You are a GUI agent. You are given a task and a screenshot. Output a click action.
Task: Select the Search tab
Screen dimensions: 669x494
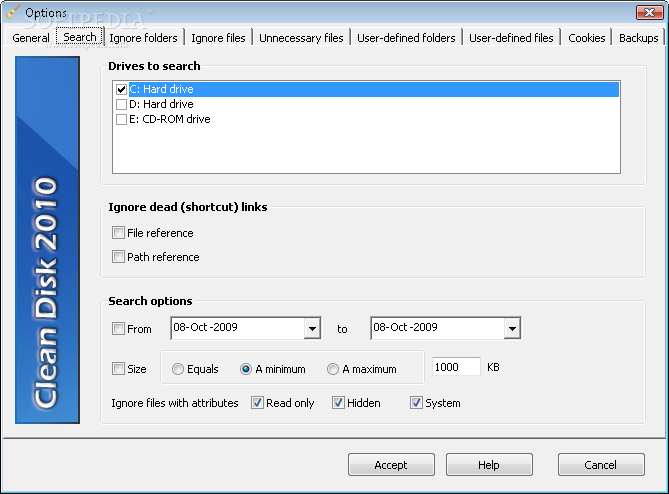point(80,37)
